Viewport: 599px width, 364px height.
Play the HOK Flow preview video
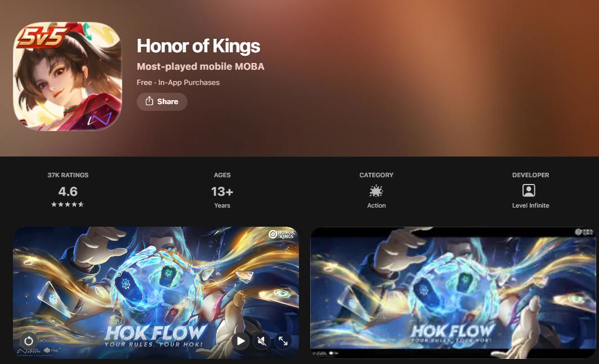coord(240,341)
